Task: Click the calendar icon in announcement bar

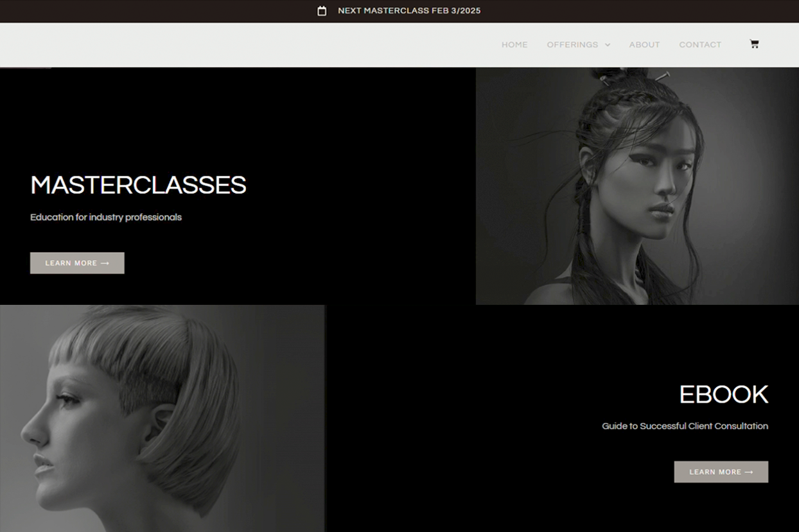Action: 322,11
